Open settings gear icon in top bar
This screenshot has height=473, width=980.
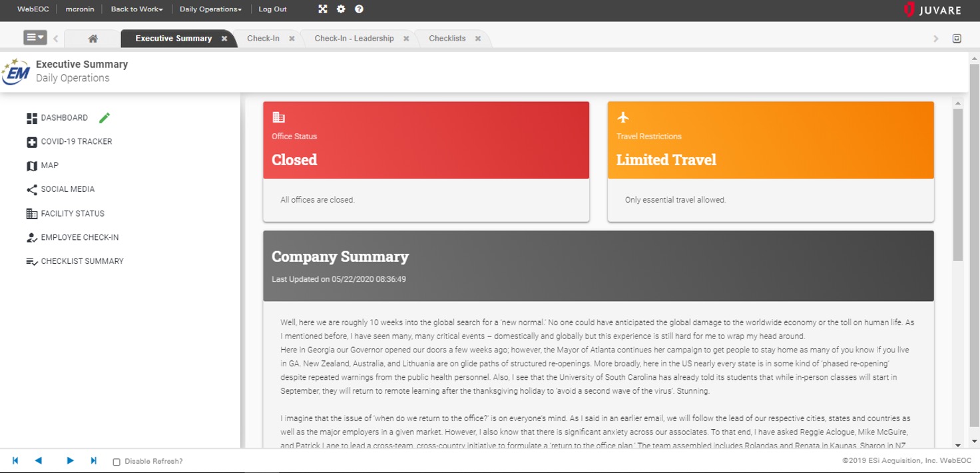tap(341, 9)
